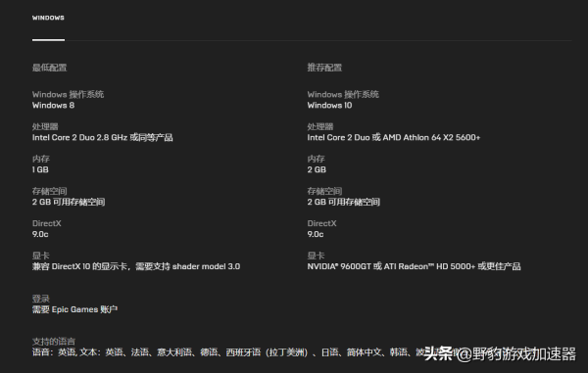Click the 2 GB memory value

pyautogui.click(x=317, y=169)
